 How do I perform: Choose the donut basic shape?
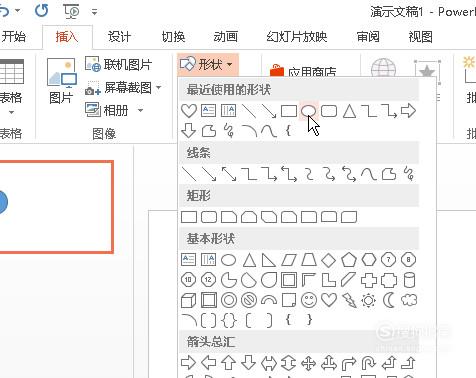pos(229,300)
